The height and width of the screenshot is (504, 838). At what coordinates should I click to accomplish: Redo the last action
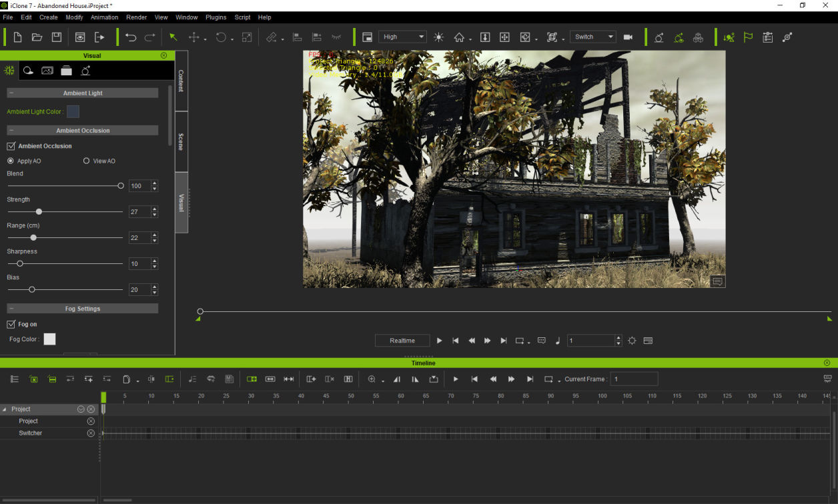(x=150, y=37)
